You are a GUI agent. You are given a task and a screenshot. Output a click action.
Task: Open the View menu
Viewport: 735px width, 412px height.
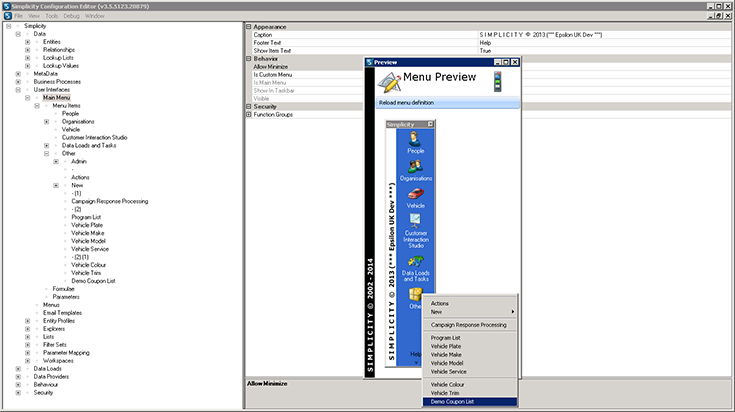tap(34, 16)
